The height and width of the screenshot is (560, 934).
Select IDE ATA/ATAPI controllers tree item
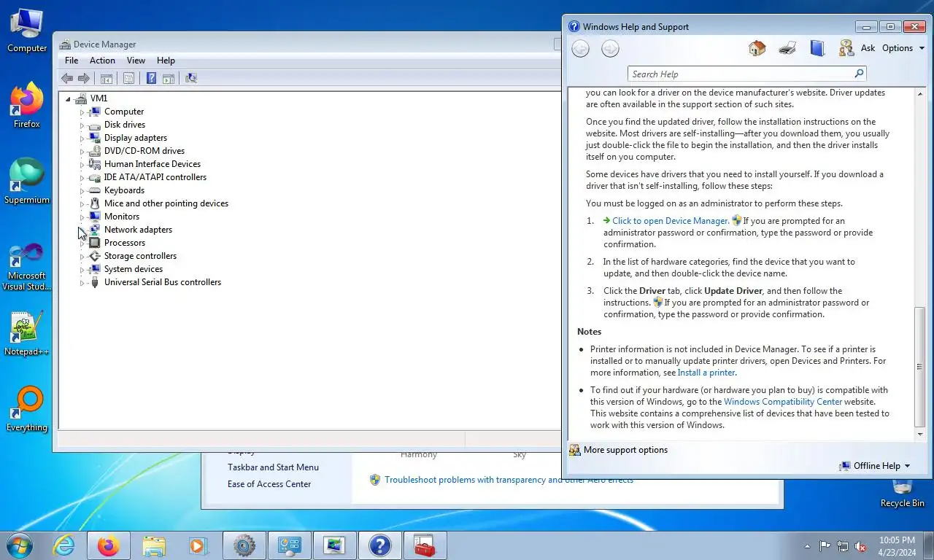pos(155,177)
